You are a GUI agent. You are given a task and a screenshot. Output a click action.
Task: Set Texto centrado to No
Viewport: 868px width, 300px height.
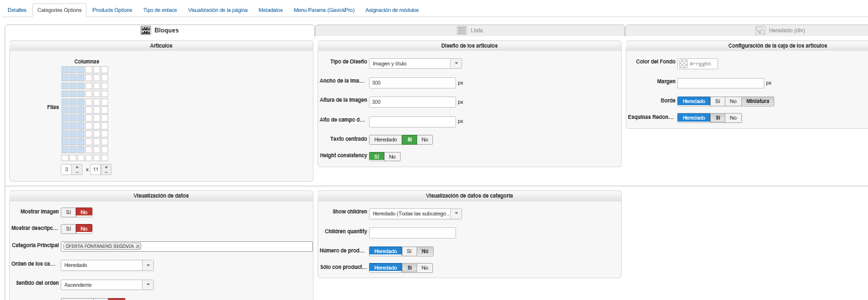[425, 140]
